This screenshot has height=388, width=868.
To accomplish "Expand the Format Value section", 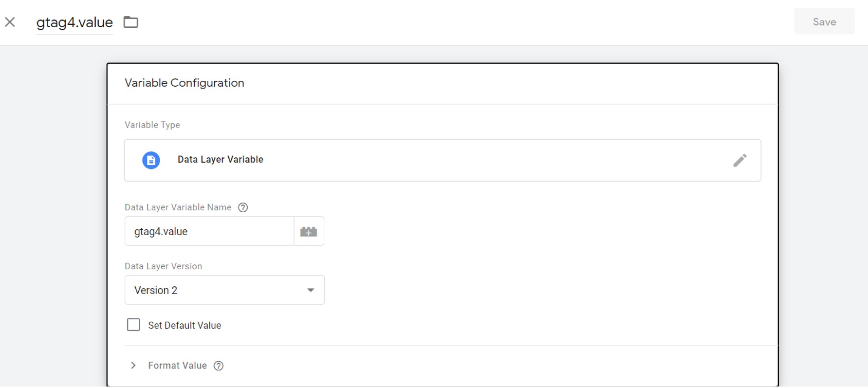I will click(133, 366).
